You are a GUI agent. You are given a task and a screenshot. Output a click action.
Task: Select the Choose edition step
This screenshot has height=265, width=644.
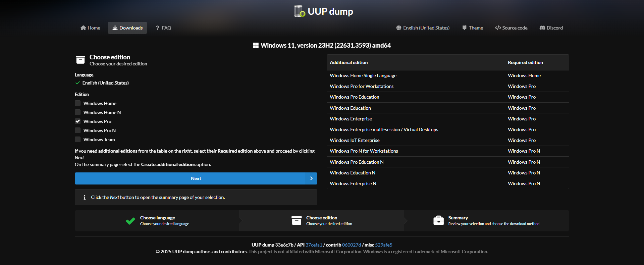[x=322, y=221]
